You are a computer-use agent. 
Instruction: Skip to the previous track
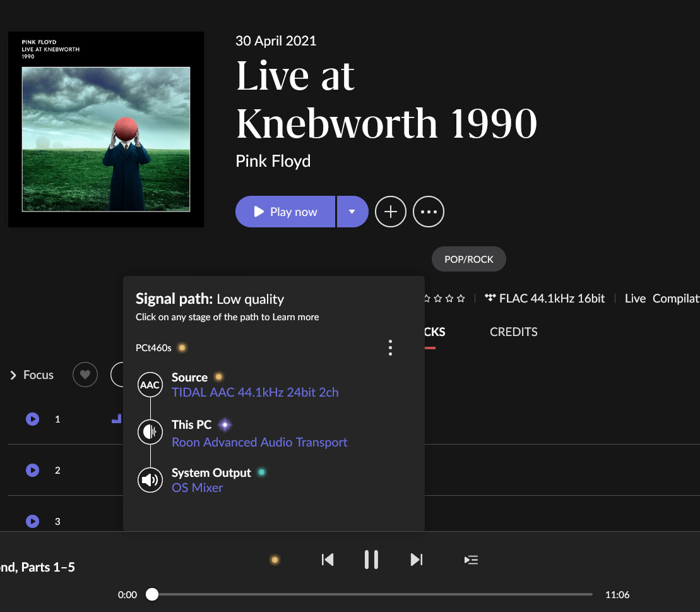pyautogui.click(x=327, y=560)
